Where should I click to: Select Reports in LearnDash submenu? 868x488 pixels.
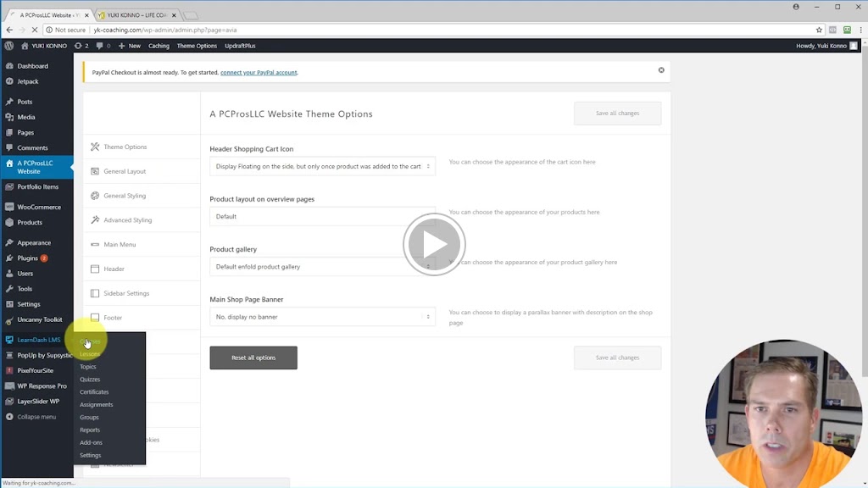[x=90, y=430]
